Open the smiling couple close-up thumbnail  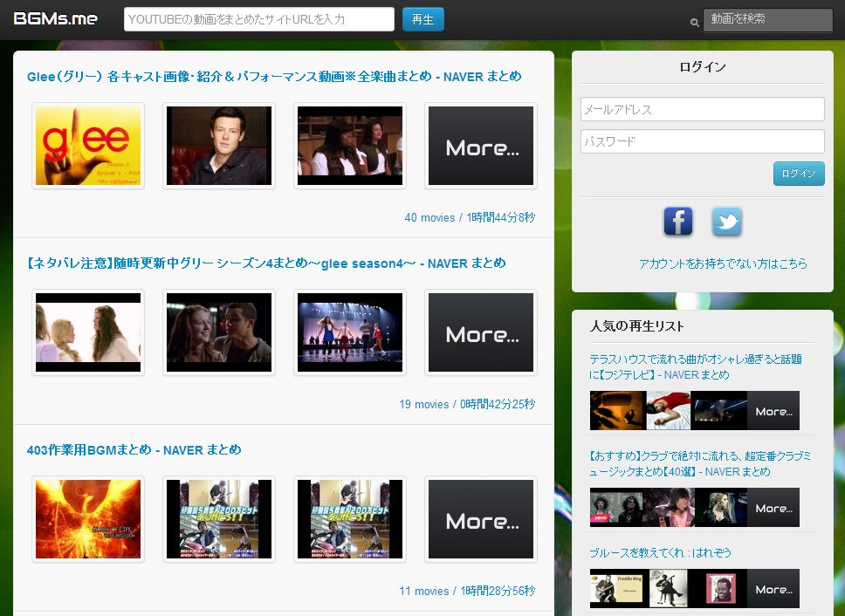[x=219, y=332]
